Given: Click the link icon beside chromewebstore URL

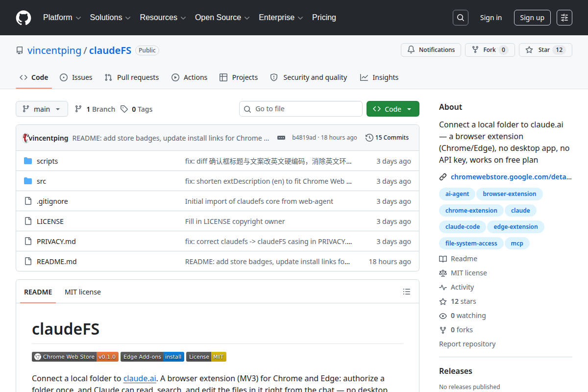Looking at the screenshot, I should [x=443, y=177].
